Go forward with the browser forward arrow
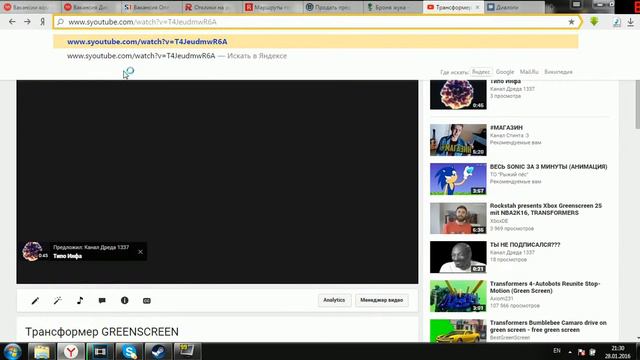The image size is (640, 360). [27, 22]
